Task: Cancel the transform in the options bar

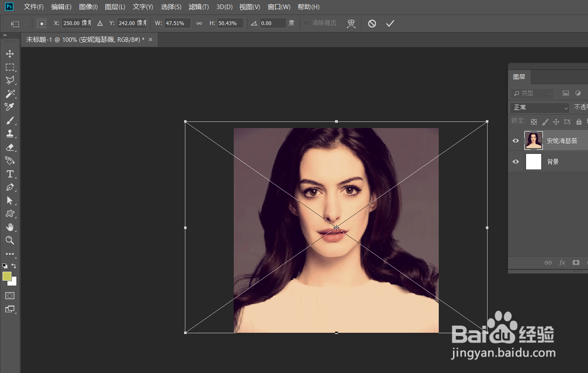Action: point(372,23)
